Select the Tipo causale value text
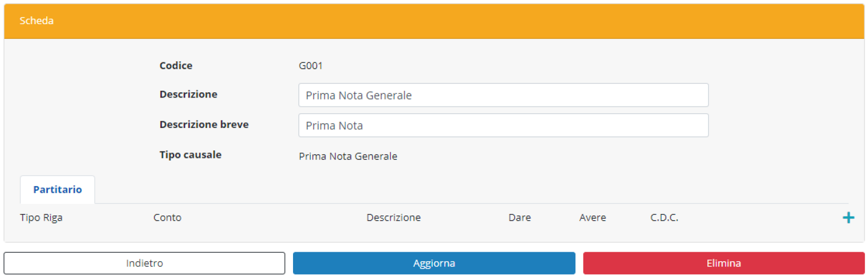The height and width of the screenshot is (280, 868). click(x=348, y=156)
